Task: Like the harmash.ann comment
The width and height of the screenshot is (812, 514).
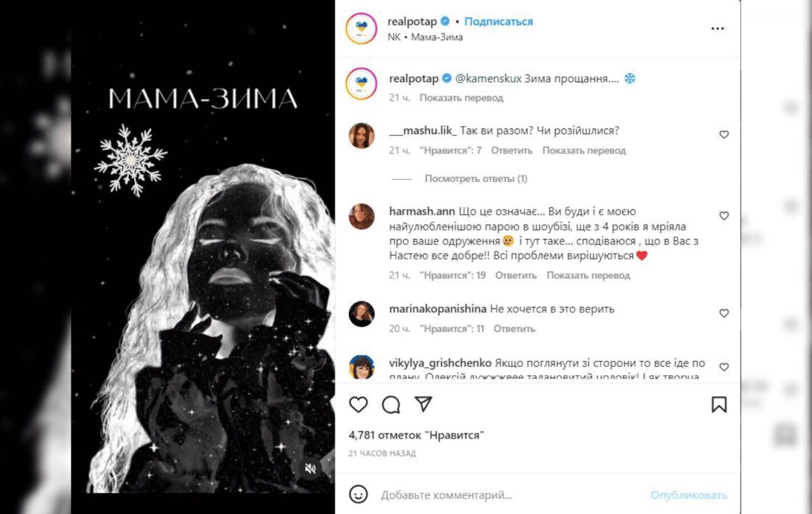Action: pyautogui.click(x=724, y=215)
